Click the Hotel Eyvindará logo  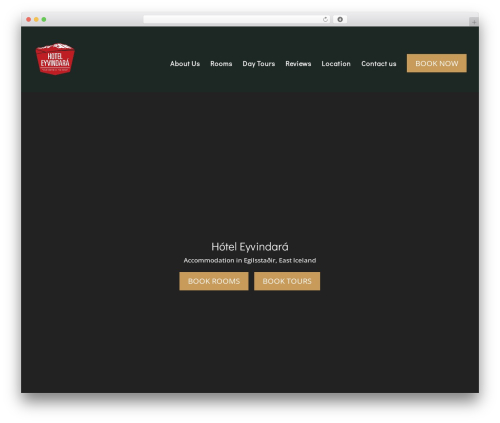pos(55,59)
